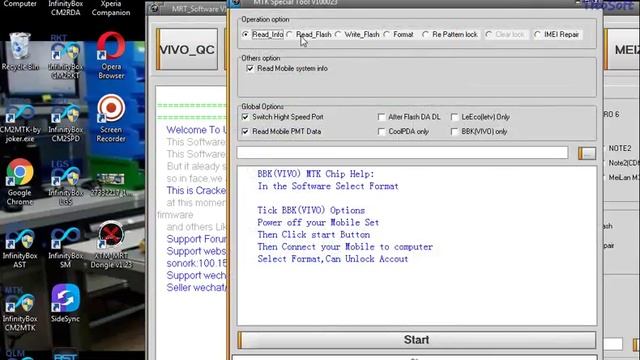Image resolution: width=640 pixels, height=360 pixels.
Task: Click 'Select Format,Can Unlock Accout' line
Action: click(333, 259)
